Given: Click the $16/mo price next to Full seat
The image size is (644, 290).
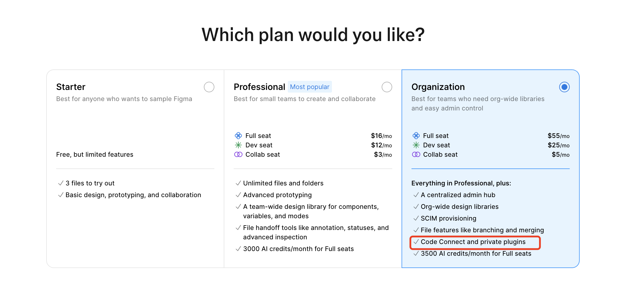Looking at the screenshot, I should pos(381,136).
